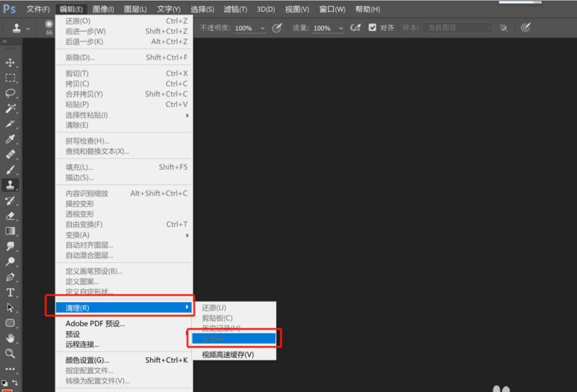Open Adobe PDF 预设... entry

pos(95,324)
